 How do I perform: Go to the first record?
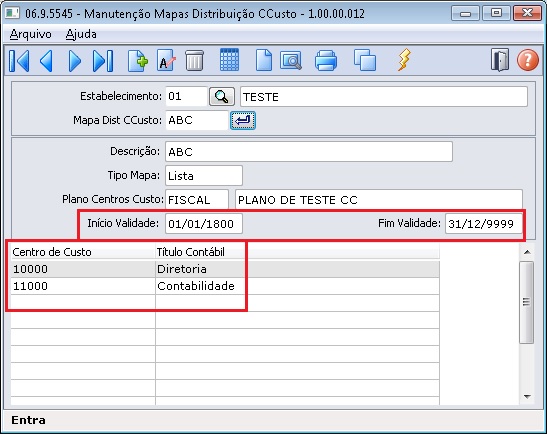click(19, 61)
